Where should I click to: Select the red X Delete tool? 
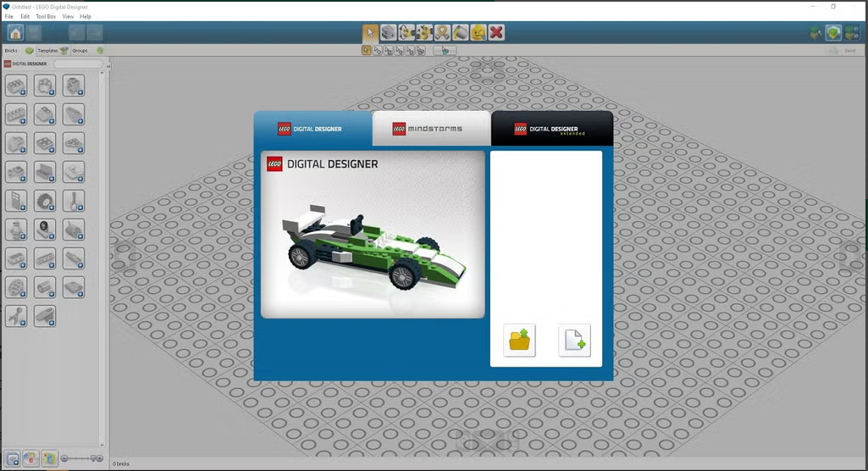click(x=496, y=33)
